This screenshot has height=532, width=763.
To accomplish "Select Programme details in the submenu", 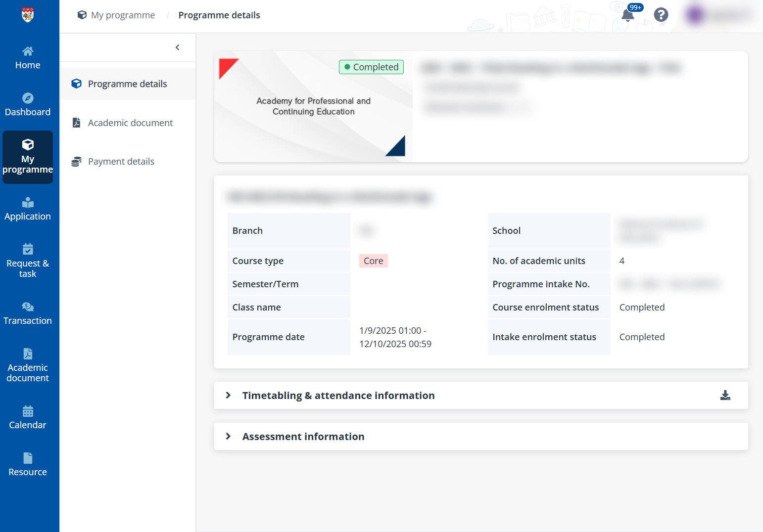I will click(x=127, y=84).
